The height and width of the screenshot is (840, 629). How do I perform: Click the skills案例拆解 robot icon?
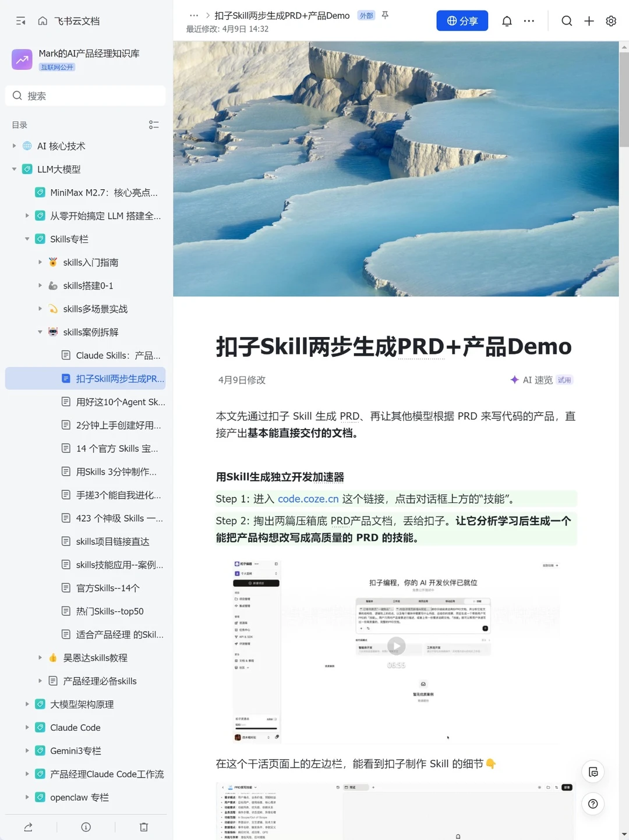[x=53, y=332]
